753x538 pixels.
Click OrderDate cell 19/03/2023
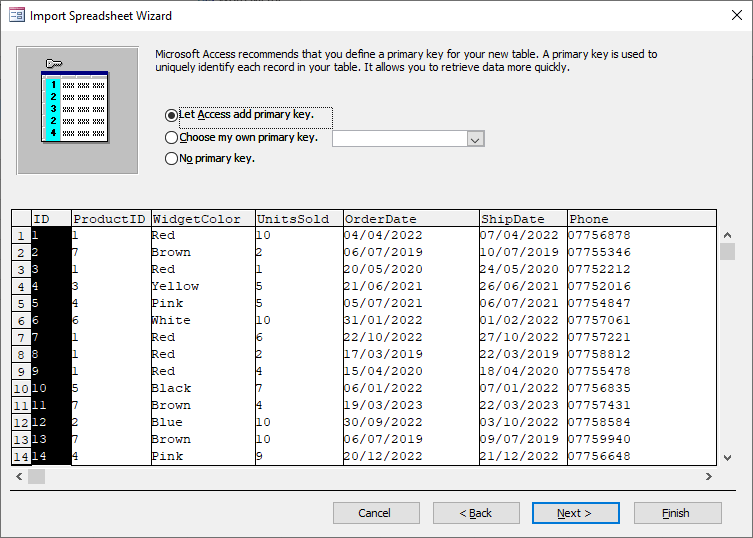(x=411, y=405)
